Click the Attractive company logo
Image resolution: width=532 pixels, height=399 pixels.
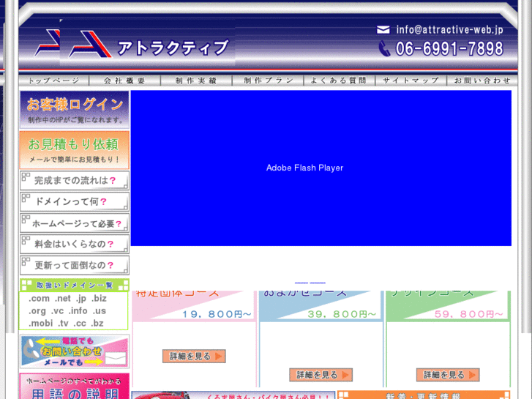click(148, 43)
